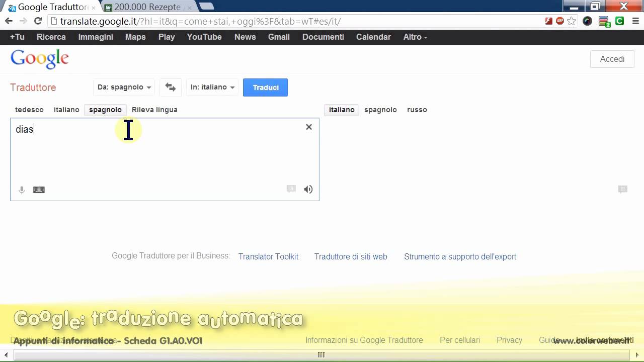Screen dimensions: 644x362
Task: Open YouTube in Google bar
Action: (x=204, y=37)
